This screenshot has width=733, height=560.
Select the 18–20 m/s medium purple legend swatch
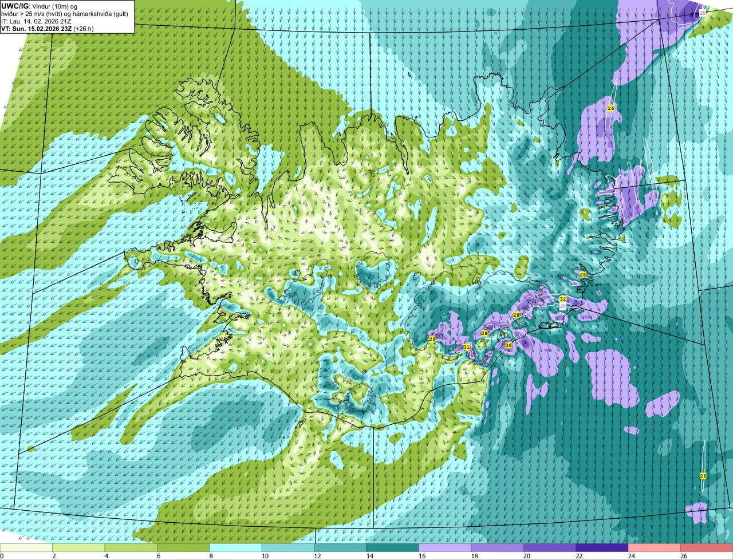[498, 548]
